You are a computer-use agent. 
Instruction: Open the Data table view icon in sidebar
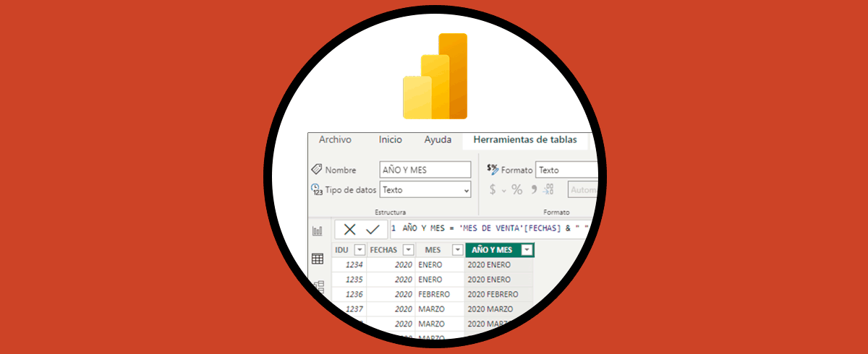318,259
